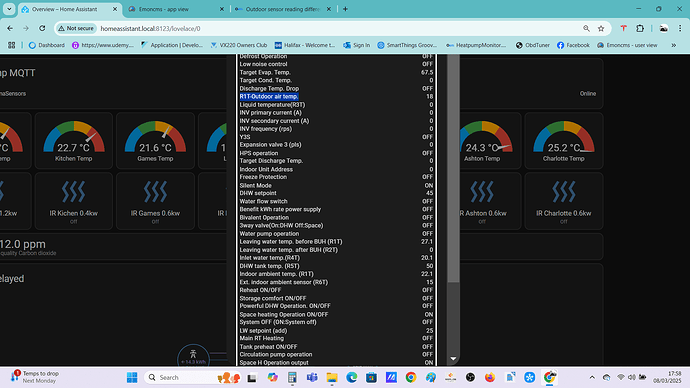Toggle the IR Games 0.6kw heater

(x=155, y=201)
